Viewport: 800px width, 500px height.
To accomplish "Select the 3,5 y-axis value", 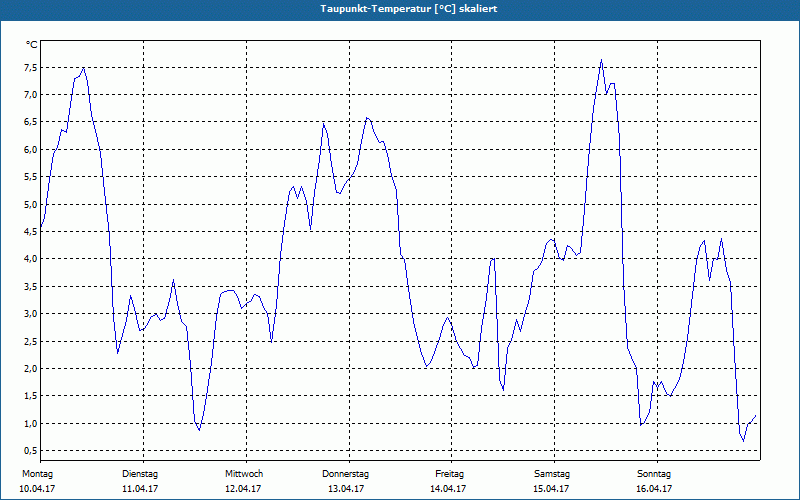I will [x=31, y=286].
